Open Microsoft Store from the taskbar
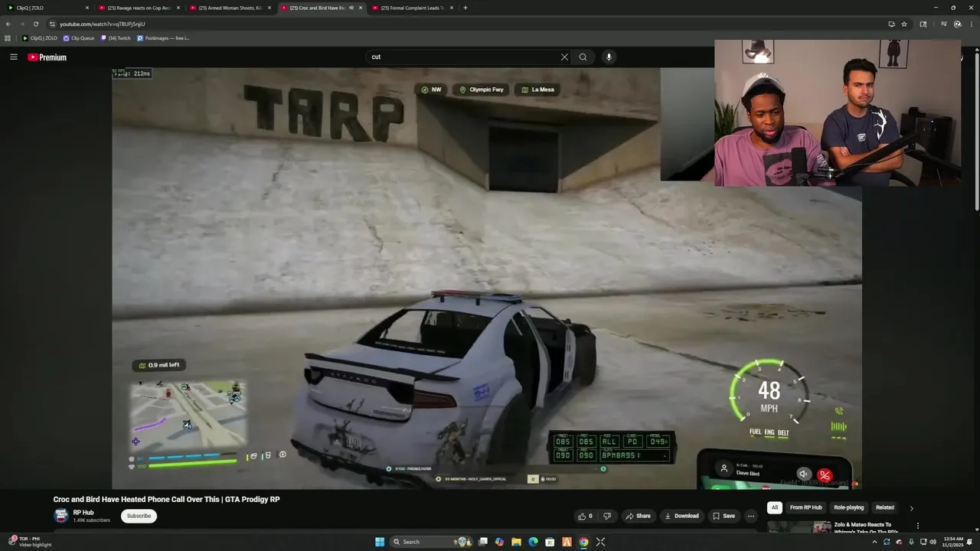Viewport: 980px width, 551px height. [x=550, y=542]
